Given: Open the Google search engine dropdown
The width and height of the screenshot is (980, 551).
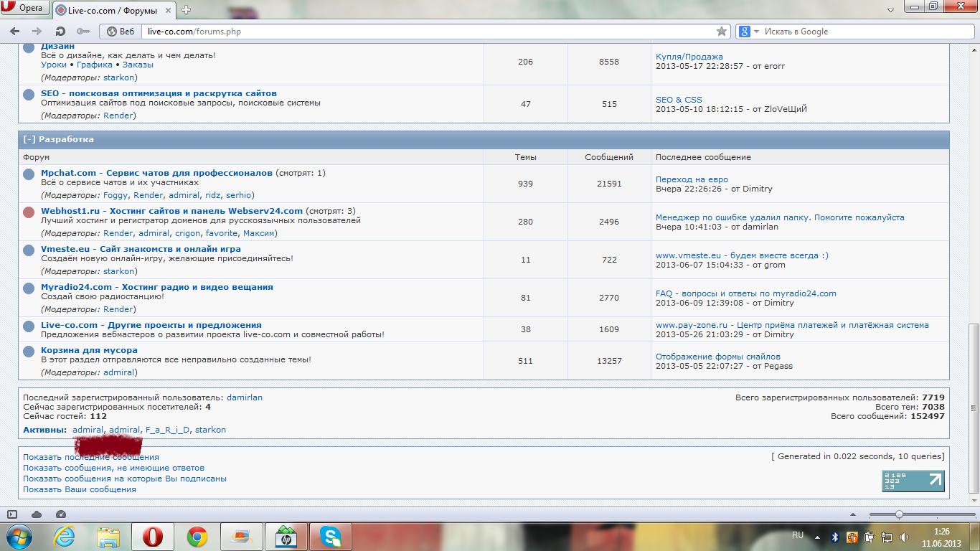Looking at the screenshot, I should pyautogui.click(x=746, y=32).
